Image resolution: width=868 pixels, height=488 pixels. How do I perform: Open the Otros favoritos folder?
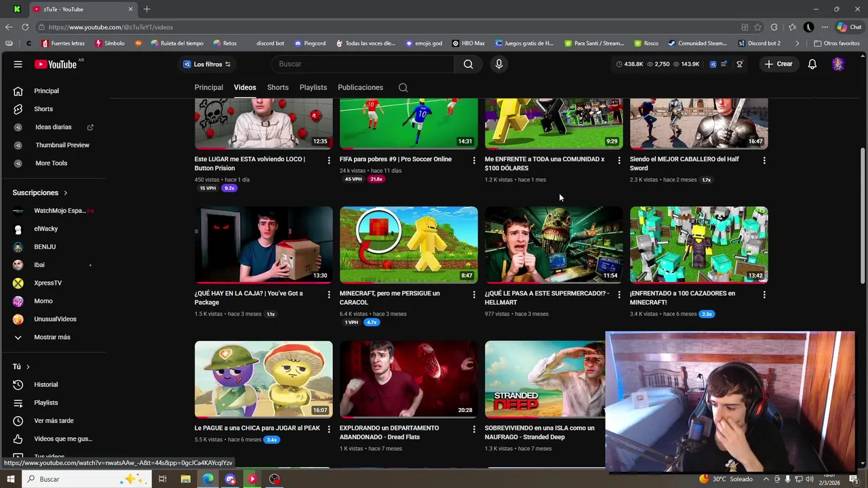click(x=837, y=43)
